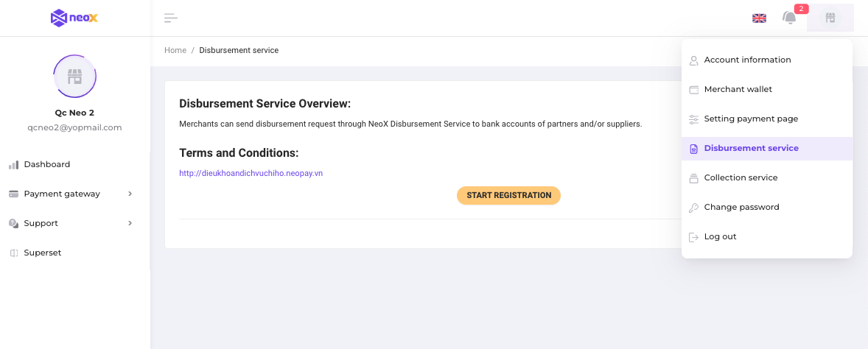
Task: Click the merchant store avatar in header
Action: tap(830, 18)
